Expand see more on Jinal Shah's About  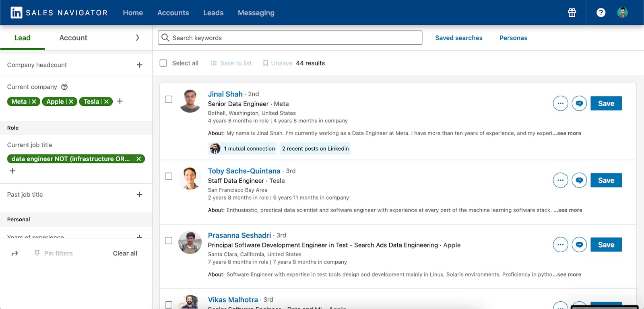click(569, 133)
